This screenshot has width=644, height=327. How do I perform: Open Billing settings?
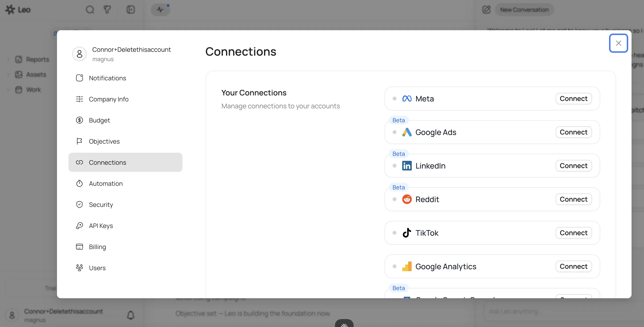point(125,247)
